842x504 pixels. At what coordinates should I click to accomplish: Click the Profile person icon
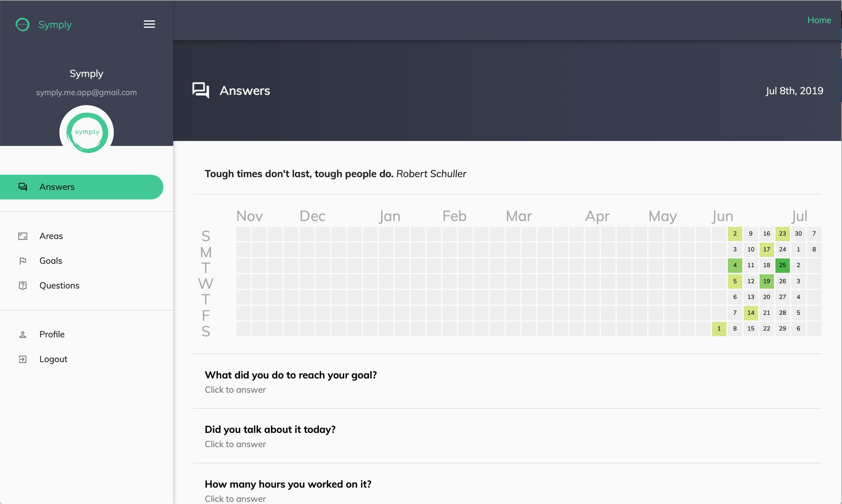coord(22,334)
